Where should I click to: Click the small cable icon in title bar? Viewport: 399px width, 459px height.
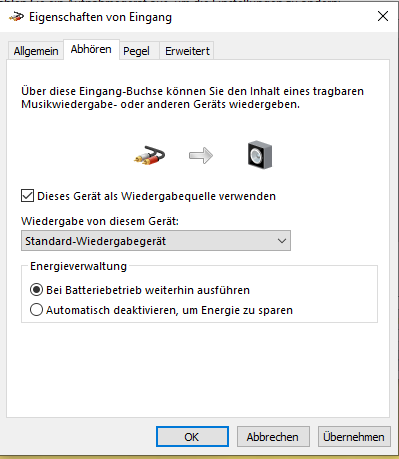coord(16,16)
